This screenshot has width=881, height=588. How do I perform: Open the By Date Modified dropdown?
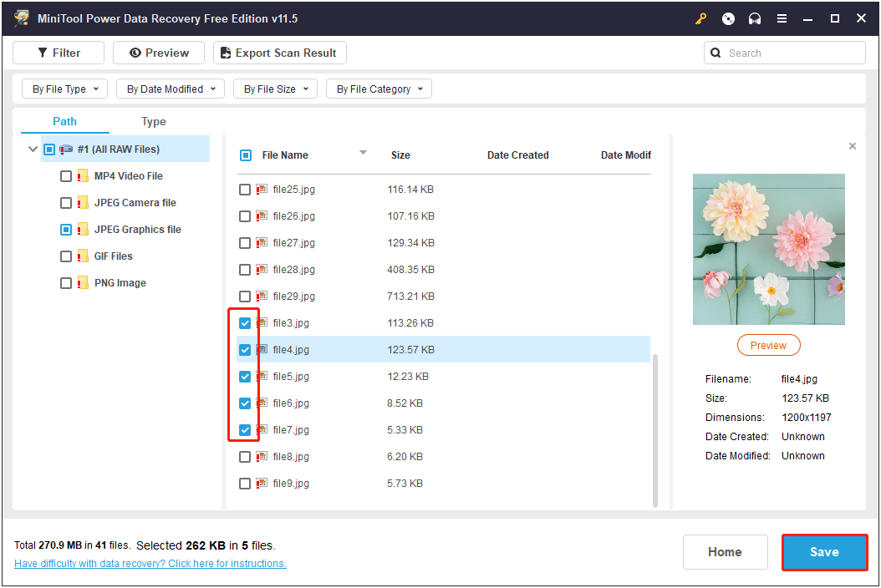(170, 88)
